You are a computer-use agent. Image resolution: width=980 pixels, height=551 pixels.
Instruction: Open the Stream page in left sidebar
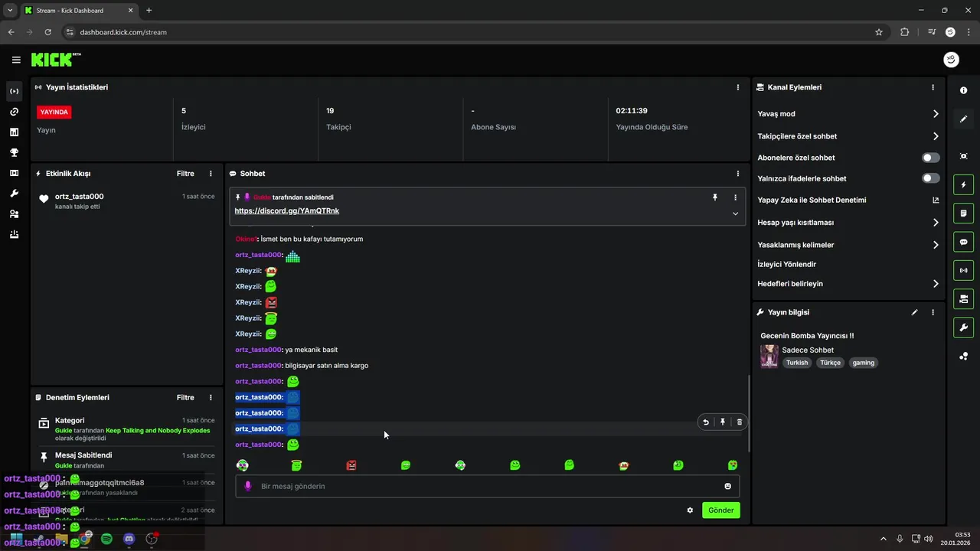click(14, 91)
